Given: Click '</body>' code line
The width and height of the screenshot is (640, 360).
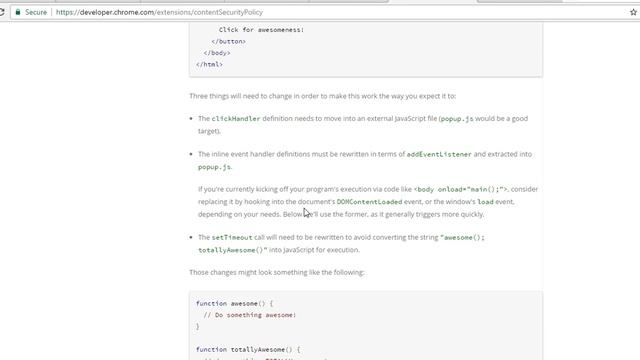Looking at the screenshot, I should [217, 53].
